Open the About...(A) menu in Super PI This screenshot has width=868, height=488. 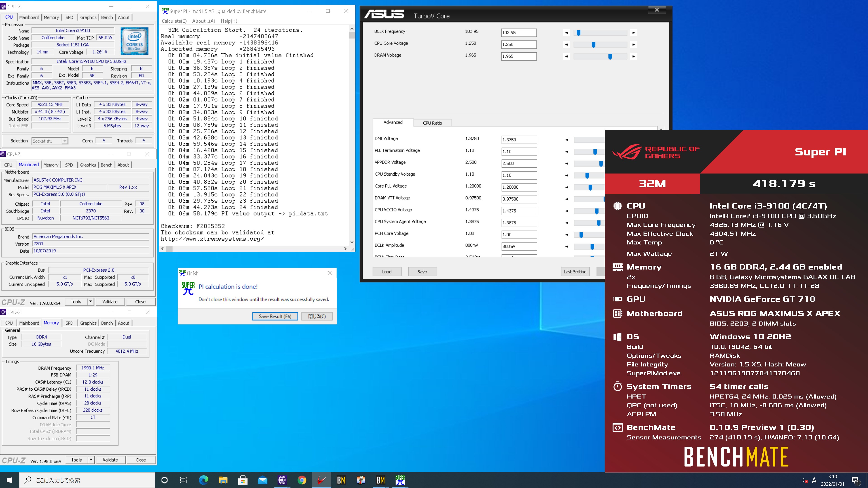203,21
